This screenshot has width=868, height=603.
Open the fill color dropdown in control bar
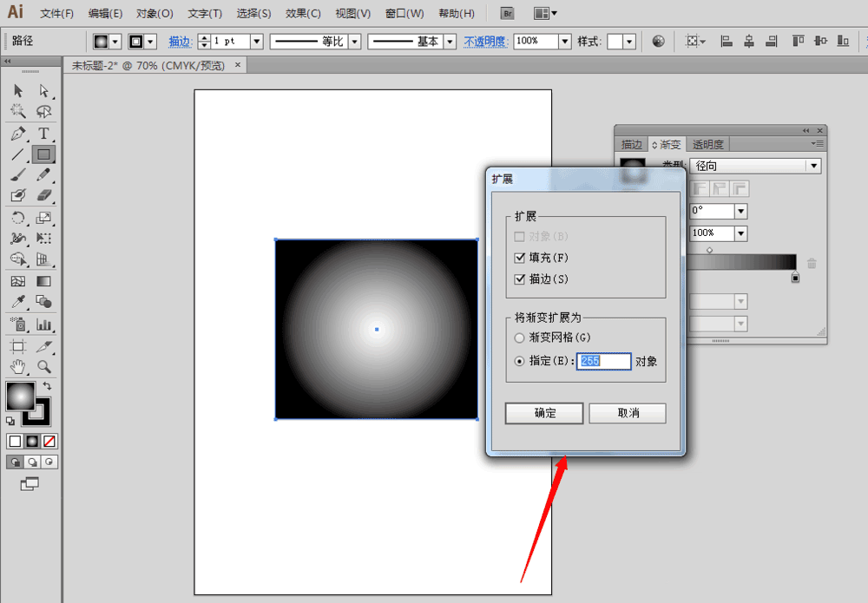pos(115,42)
